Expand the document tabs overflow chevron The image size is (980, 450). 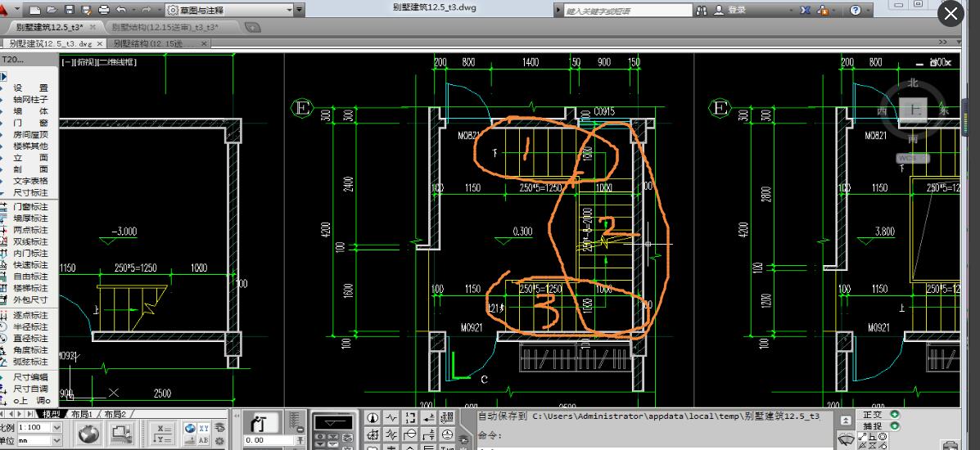pyautogui.click(x=942, y=43)
